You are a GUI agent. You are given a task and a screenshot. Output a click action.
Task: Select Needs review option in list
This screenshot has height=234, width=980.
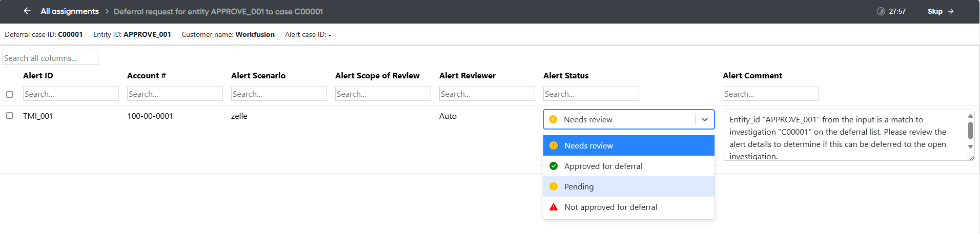coord(628,145)
